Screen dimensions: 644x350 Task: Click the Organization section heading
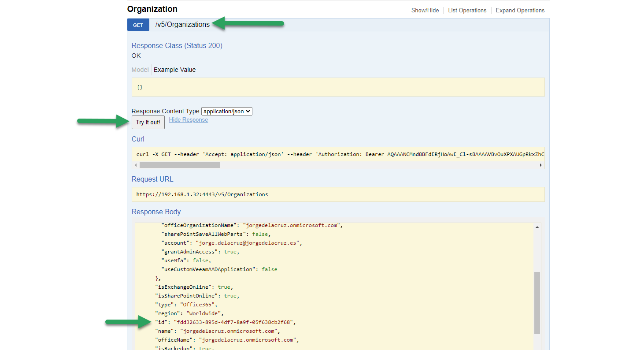[152, 9]
